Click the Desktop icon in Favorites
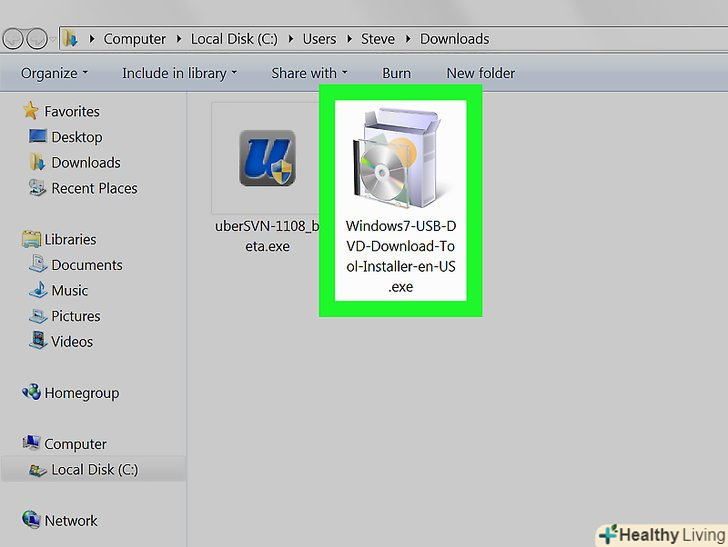The height and width of the screenshot is (547, 728). [x=38, y=137]
